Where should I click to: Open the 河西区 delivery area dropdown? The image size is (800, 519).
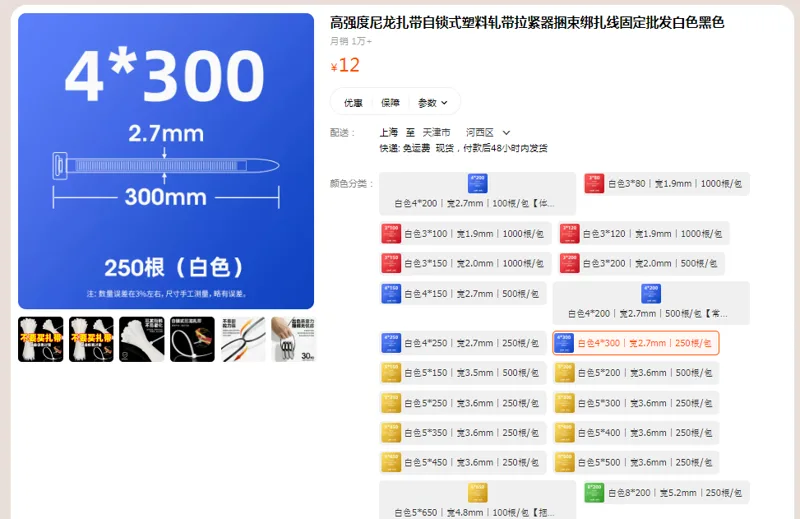point(487,133)
